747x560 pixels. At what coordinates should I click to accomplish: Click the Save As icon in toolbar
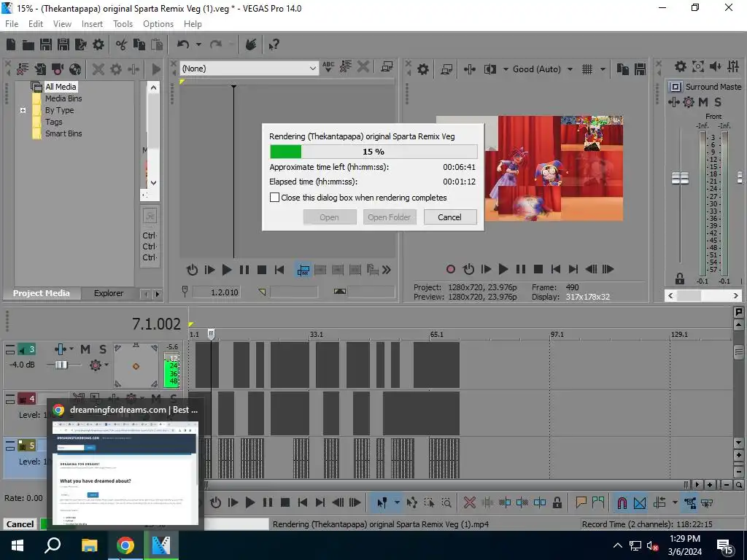pos(63,44)
